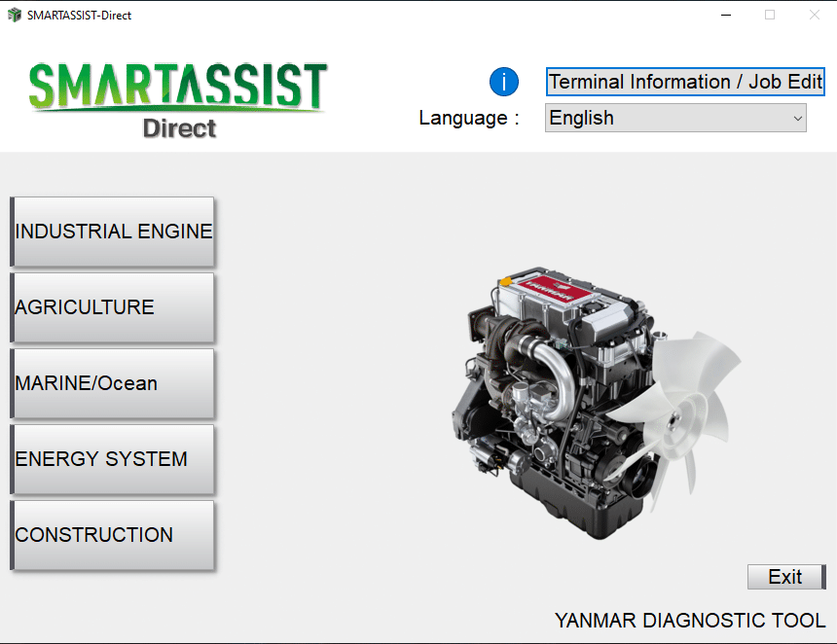Click the Language combo box chevron arrow

(x=797, y=118)
